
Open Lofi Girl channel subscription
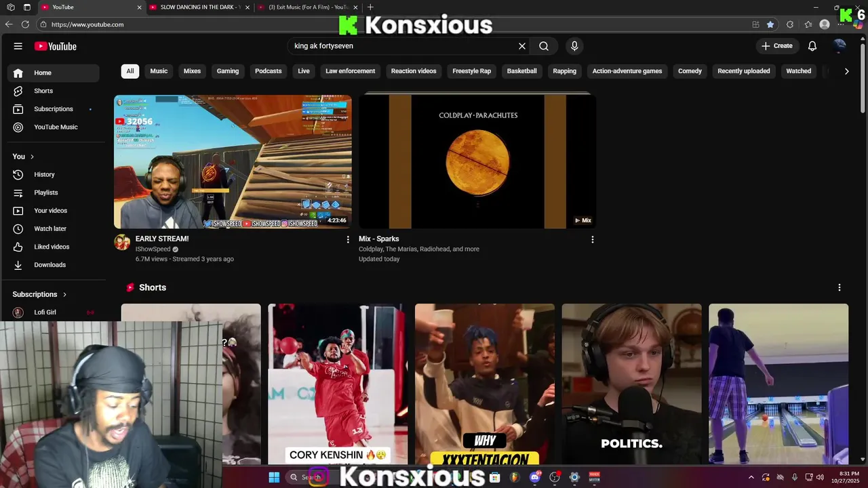(x=54, y=312)
